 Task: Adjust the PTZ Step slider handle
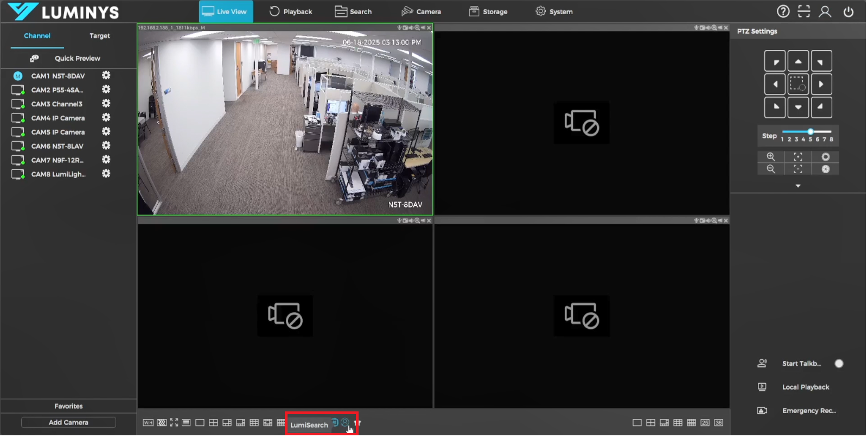(x=810, y=132)
